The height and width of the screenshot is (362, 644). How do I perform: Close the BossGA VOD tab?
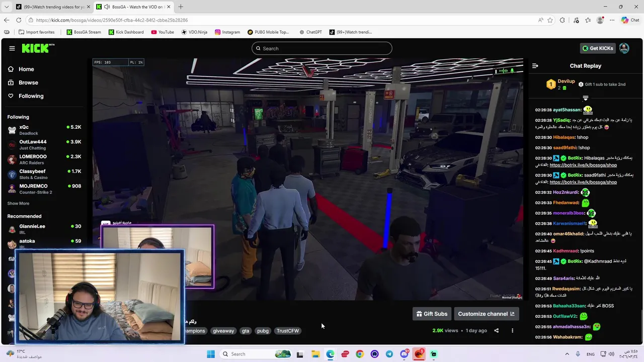169,7
